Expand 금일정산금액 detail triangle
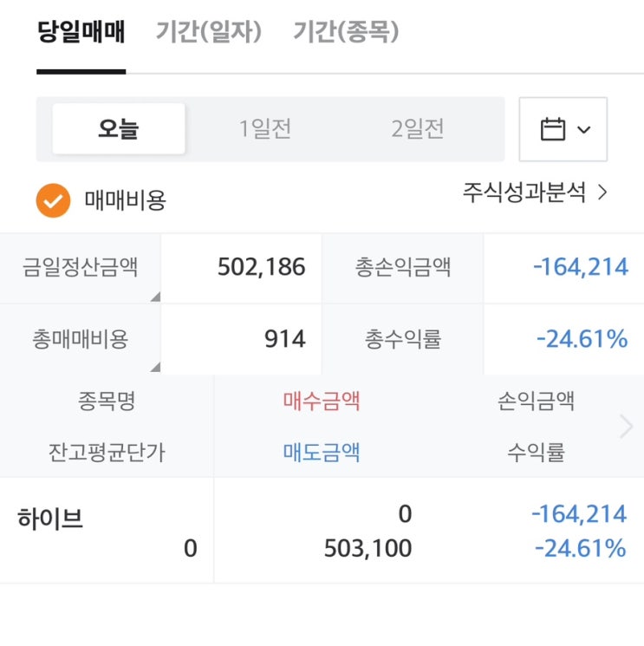 155,297
